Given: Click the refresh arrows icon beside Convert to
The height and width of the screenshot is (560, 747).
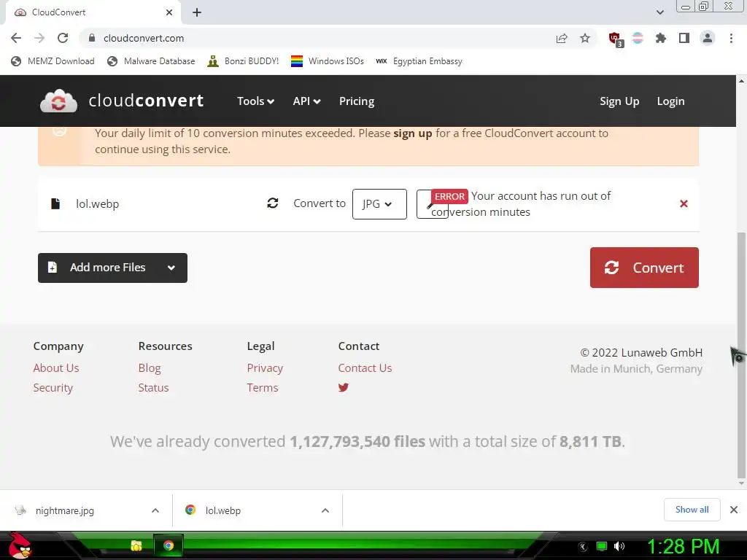Looking at the screenshot, I should tap(273, 203).
